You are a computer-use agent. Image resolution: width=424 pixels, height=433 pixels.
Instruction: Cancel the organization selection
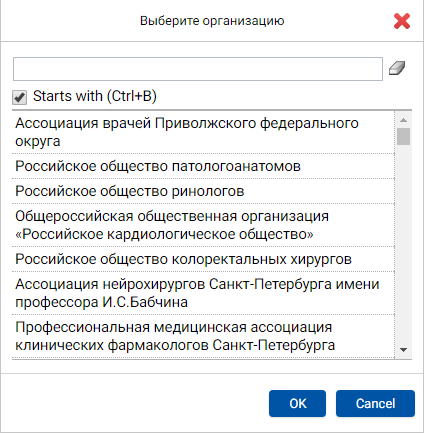click(375, 403)
